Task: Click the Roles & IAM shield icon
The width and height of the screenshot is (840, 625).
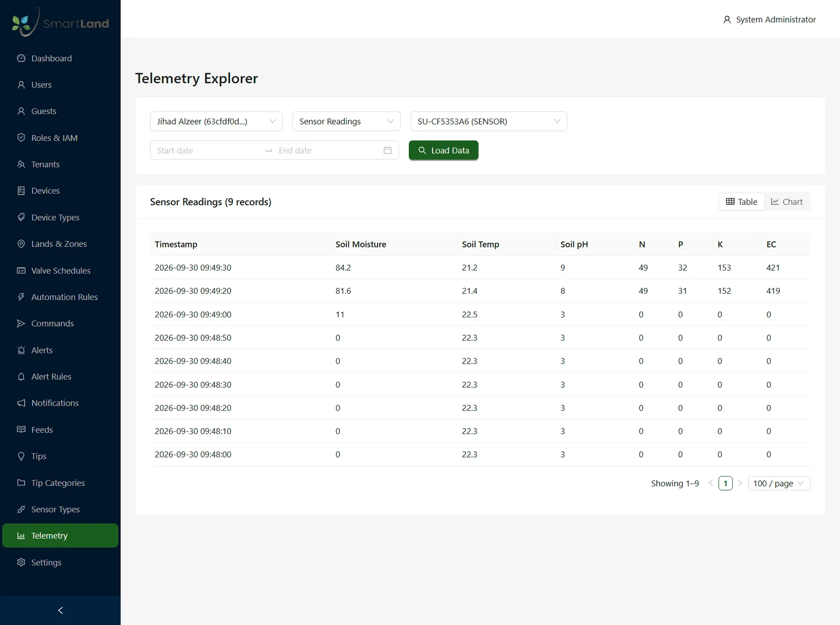Action: [21, 138]
